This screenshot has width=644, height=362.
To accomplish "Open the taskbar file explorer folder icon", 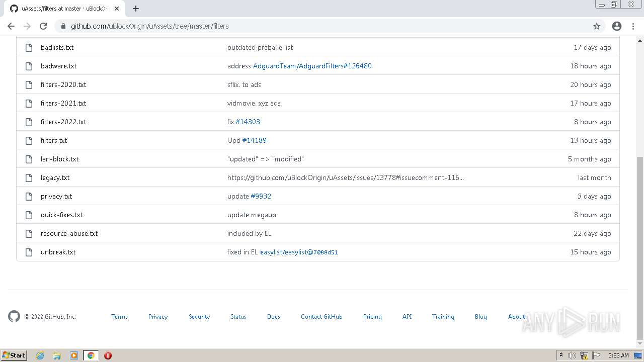I will [x=57, y=355].
